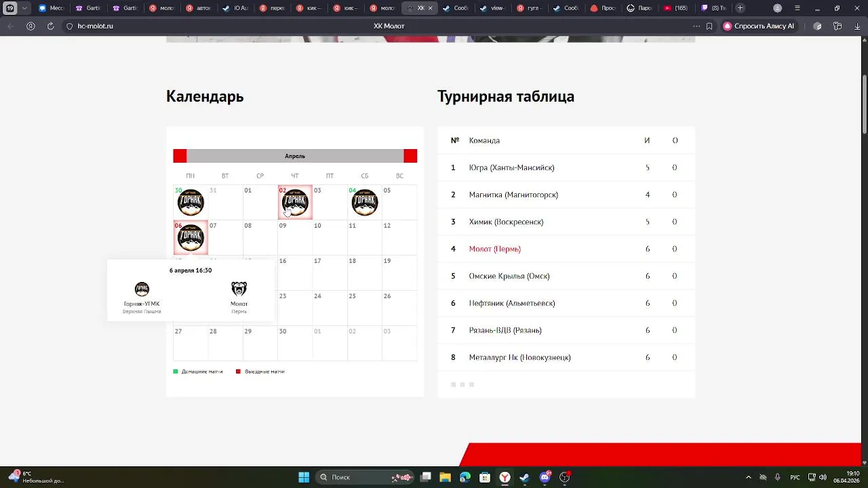Open Discord from taskbar
868x488 pixels.
(x=545, y=477)
